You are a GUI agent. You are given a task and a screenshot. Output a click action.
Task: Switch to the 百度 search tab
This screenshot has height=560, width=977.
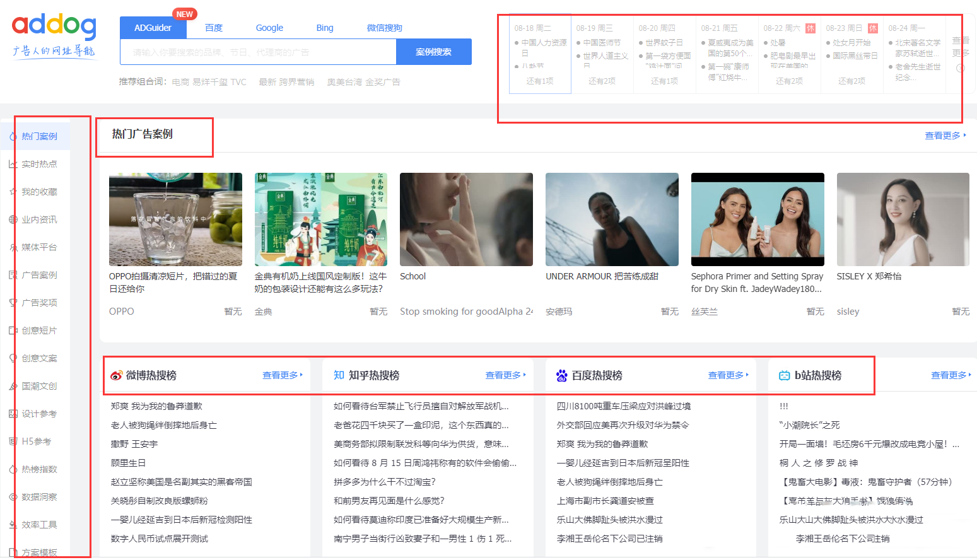coord(214,28)
